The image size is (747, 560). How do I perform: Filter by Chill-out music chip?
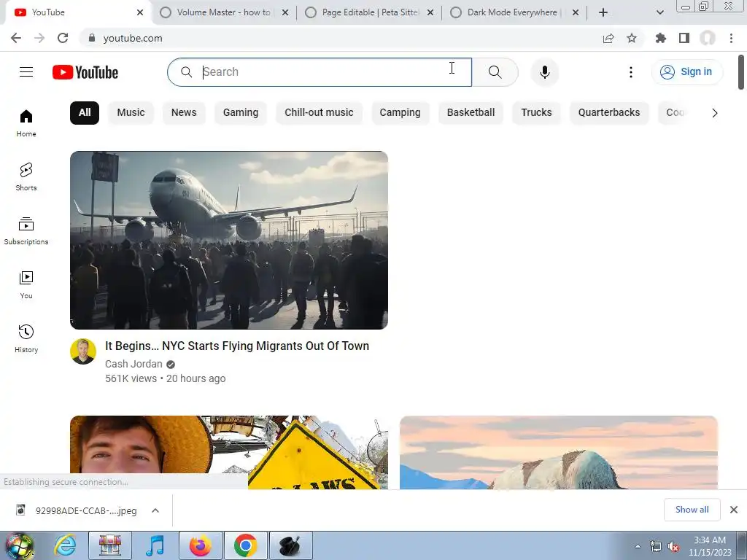[x=320, y=113]
